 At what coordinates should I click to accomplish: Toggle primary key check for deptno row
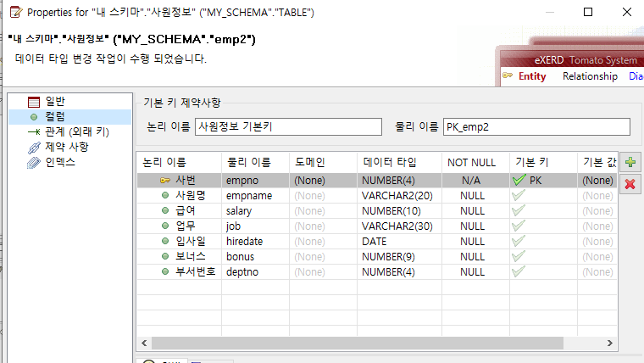point(519,271)
